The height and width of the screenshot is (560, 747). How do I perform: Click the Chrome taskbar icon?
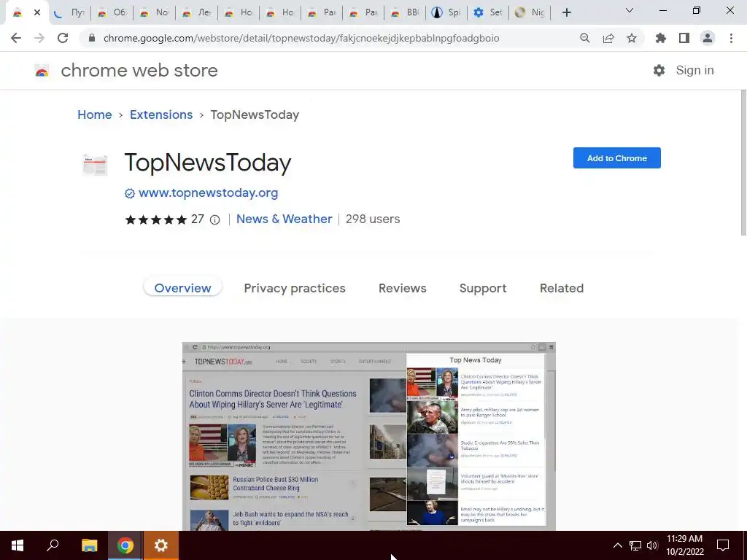pyautogui.click(x=125, y=545)
